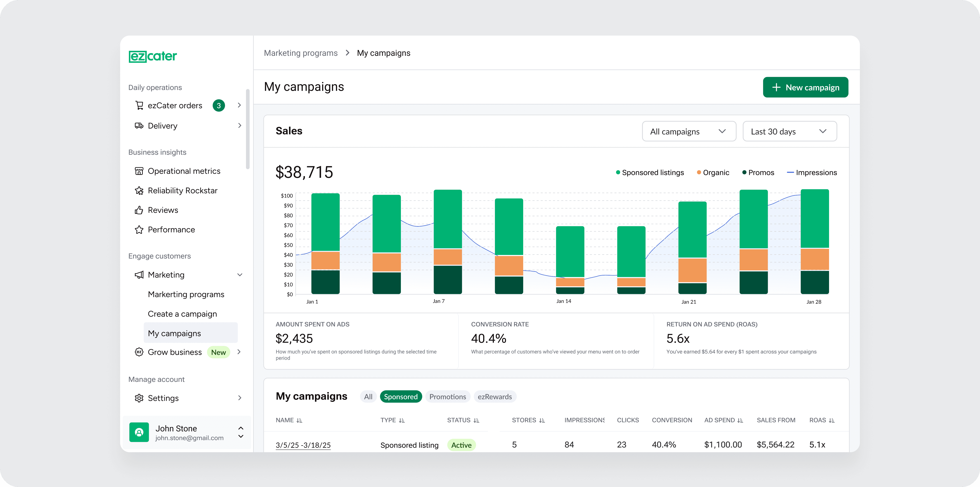Viewport: 980px width, 487px height.
Task: Toggle the Organic series in legend
Action: point(713,173)
